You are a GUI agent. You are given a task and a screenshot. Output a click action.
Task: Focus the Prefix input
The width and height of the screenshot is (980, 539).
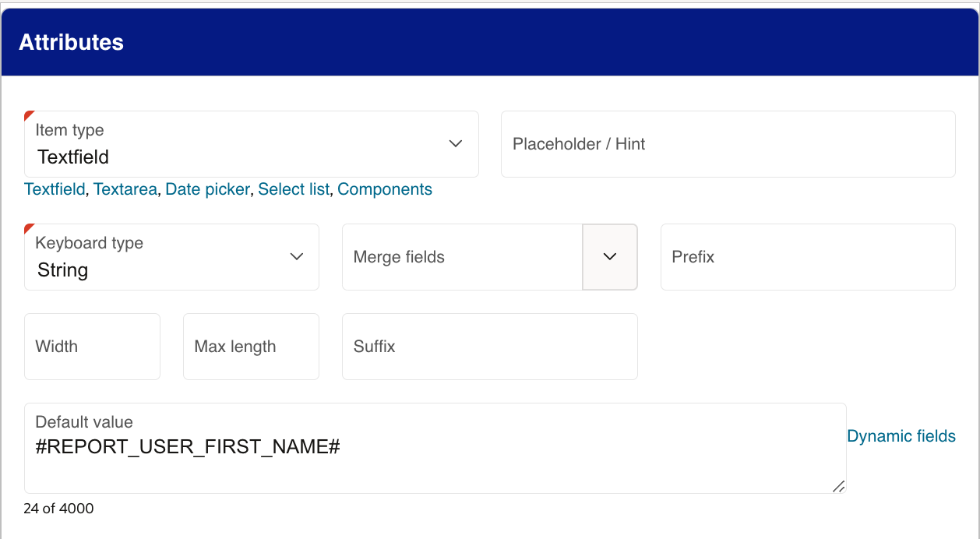pos(807,257)
